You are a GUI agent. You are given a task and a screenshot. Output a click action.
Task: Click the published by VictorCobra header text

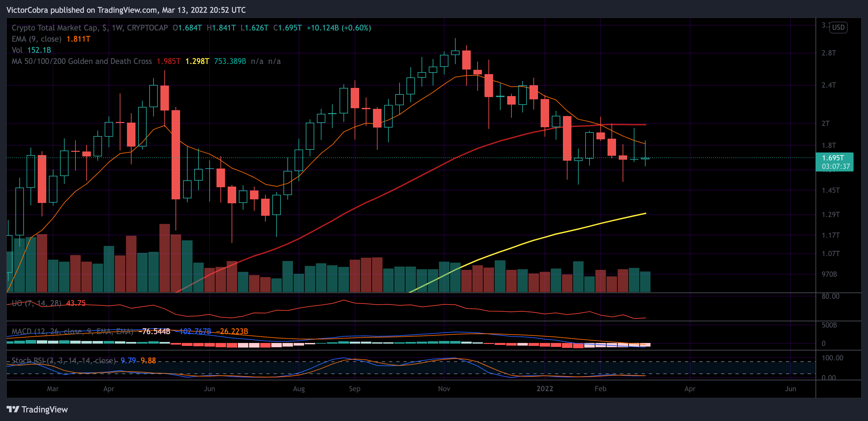tap(126, 10)
